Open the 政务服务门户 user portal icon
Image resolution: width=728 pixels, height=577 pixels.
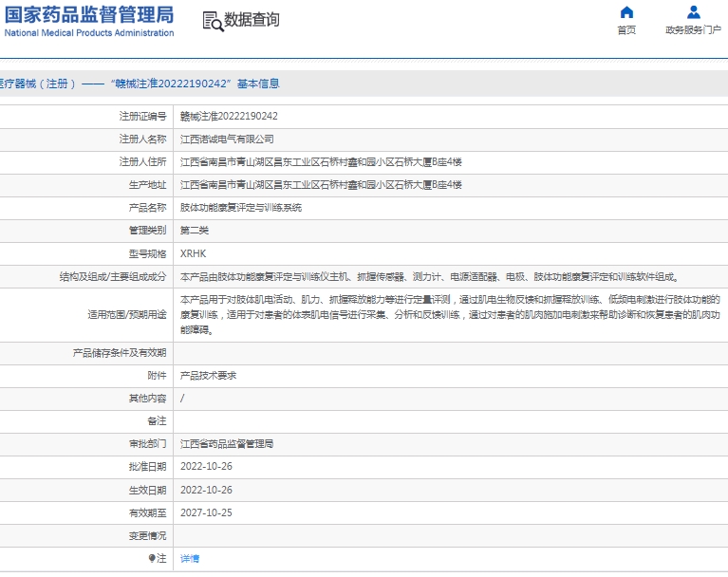[x=694, y=12]
